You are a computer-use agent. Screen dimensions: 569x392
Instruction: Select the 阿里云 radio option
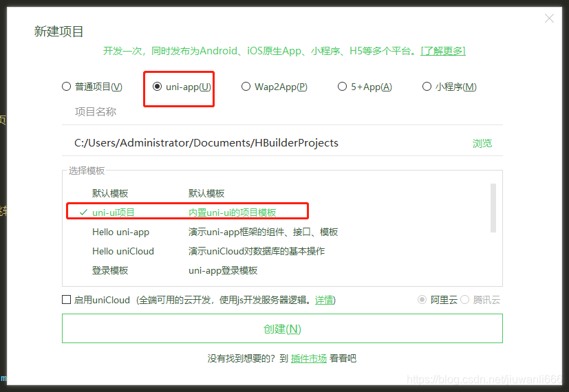click(422, 300)
